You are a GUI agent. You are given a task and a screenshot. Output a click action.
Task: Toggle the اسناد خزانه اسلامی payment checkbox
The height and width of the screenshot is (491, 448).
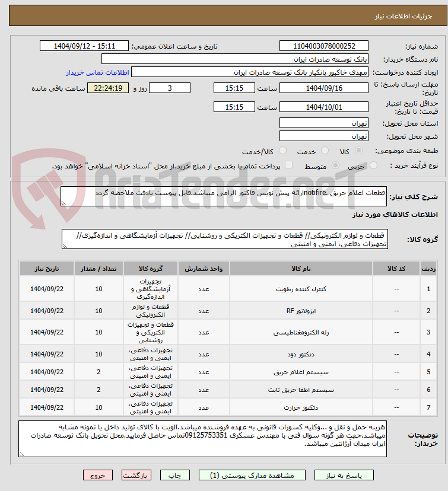click(x=288, y=165)
